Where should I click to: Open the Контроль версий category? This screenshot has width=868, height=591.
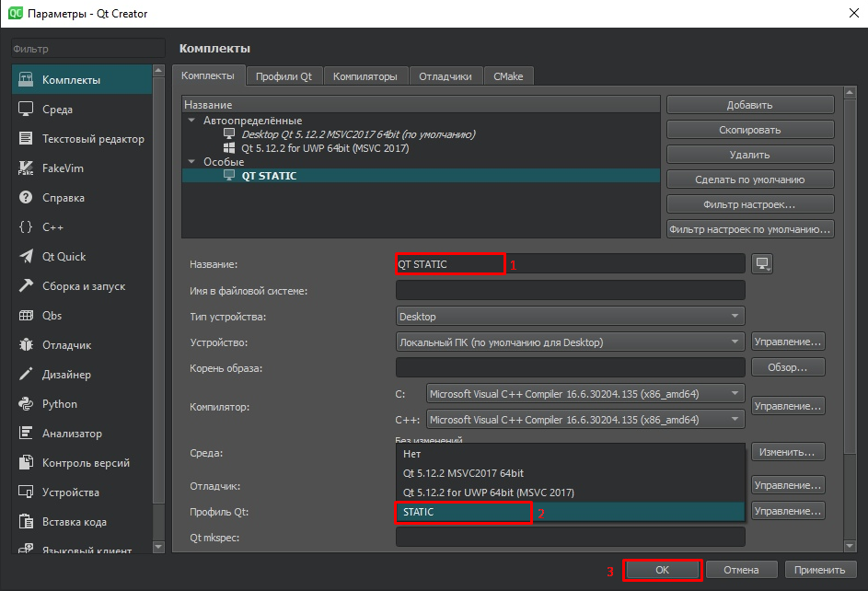point(82,463)
